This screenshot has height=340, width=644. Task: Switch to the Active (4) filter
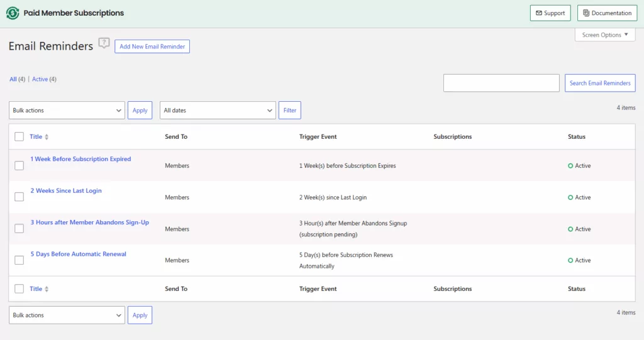tap(40, 79)
